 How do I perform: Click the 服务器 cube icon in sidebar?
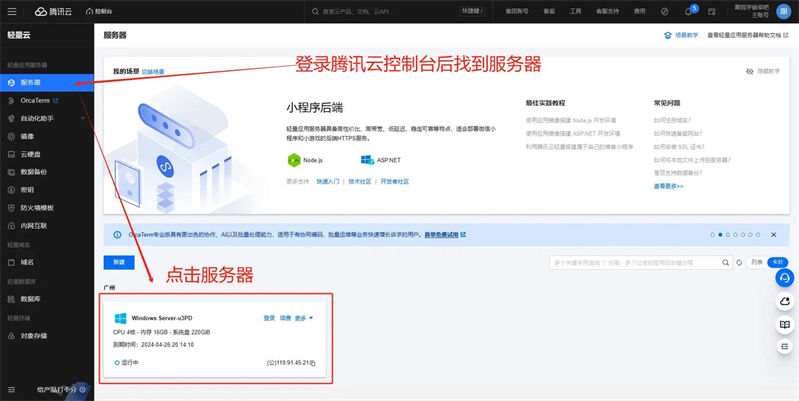[11, 83]
